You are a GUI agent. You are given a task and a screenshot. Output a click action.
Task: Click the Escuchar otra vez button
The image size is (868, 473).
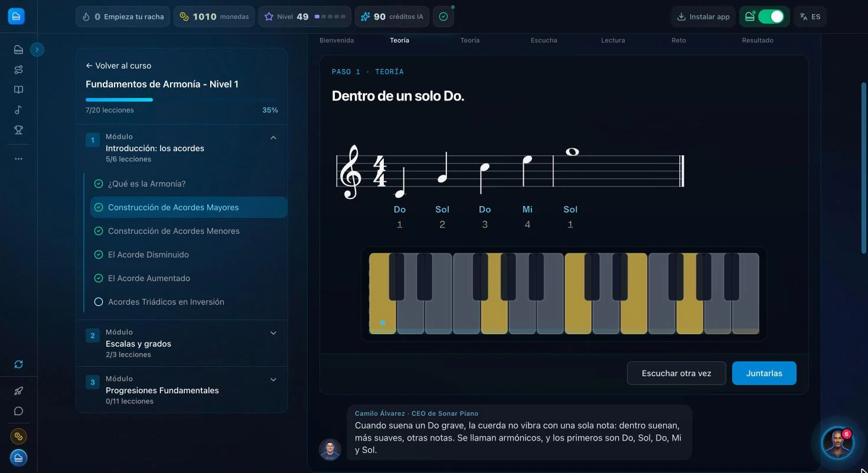click(676, 373)
